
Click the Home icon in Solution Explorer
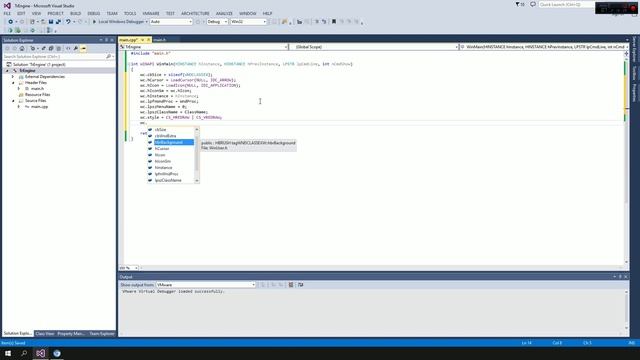point(22,49)
